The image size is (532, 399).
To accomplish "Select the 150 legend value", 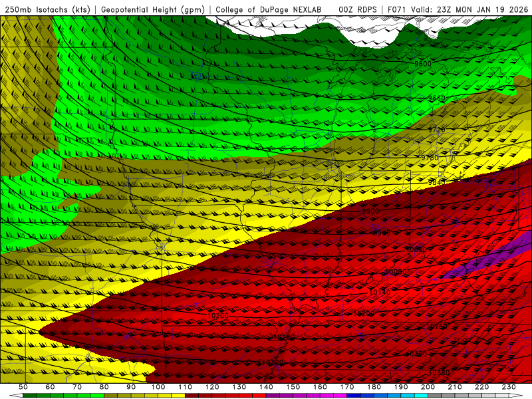I will click(293, 387).
